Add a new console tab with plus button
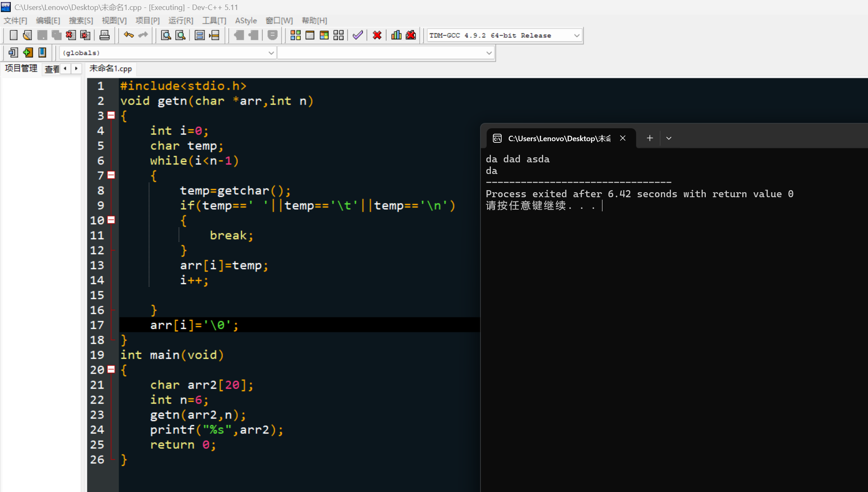This screenshot has width=868, height=492. pyautogui.click(x=650, y=138)
